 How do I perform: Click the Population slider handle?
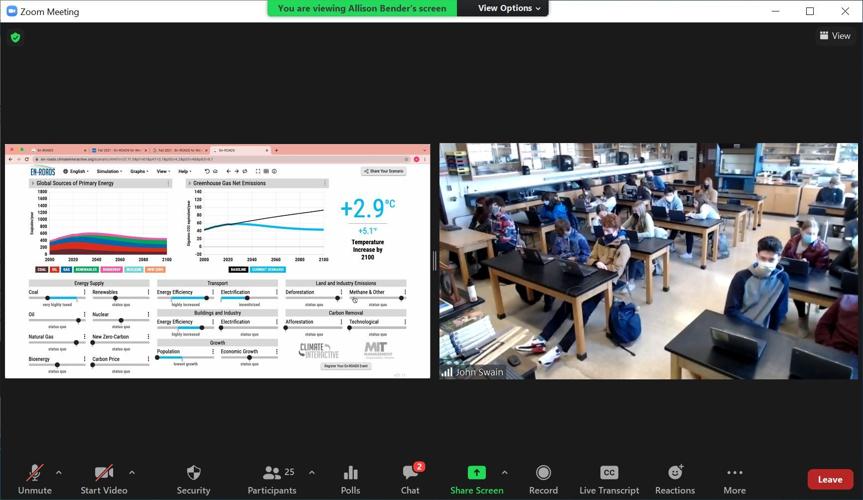pyautogui.click(x=157, y=357)
